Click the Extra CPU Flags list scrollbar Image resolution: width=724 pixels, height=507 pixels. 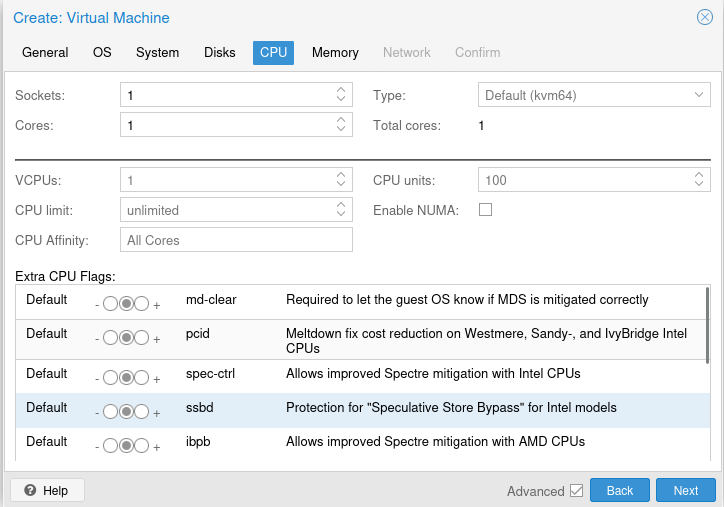point(708,325)
